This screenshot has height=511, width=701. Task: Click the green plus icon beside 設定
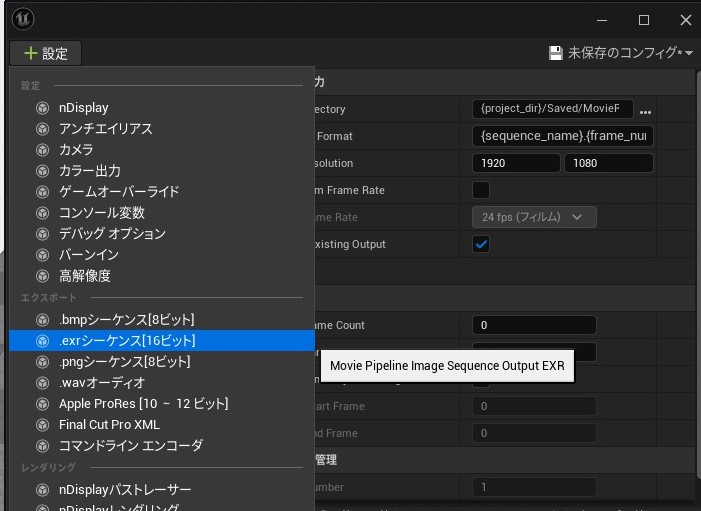[30, 53]
